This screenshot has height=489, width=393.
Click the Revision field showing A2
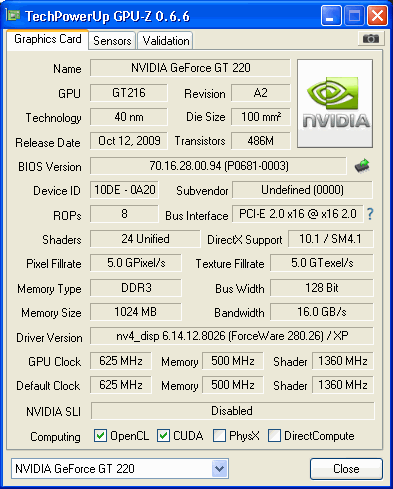[x=261, y=93]
